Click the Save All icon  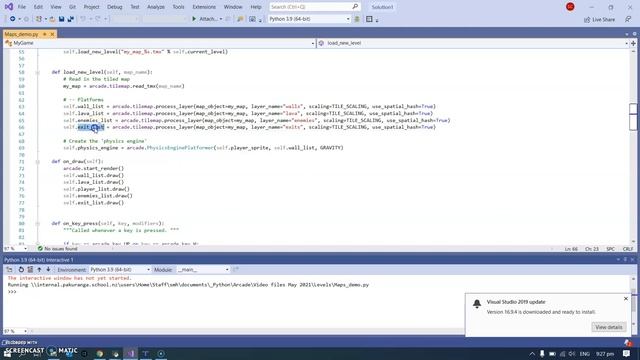coord(71,19)
